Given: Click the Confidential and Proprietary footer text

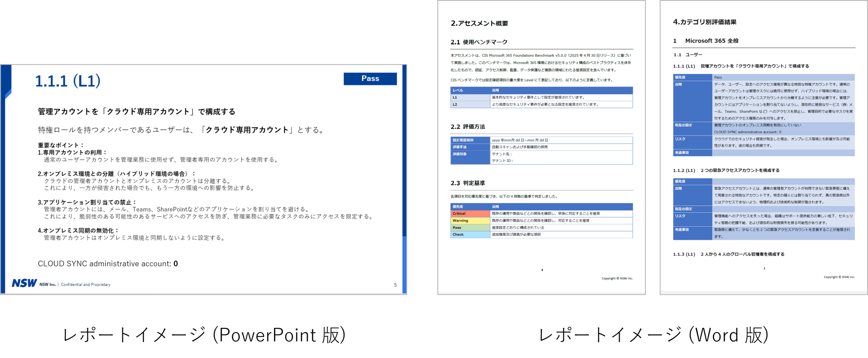Looking at the screenshot, I should pyautogui.click(x=85, y=285).
